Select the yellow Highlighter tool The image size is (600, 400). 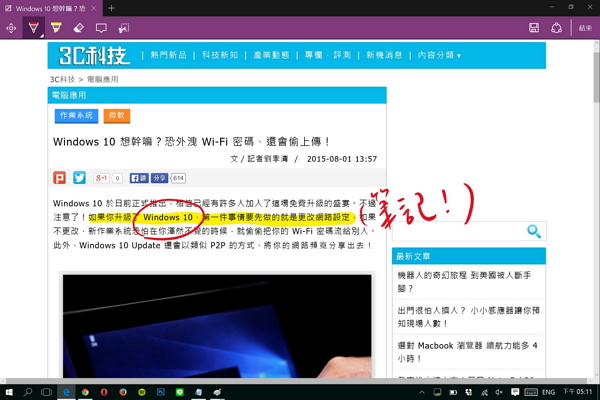pos(57,27)
